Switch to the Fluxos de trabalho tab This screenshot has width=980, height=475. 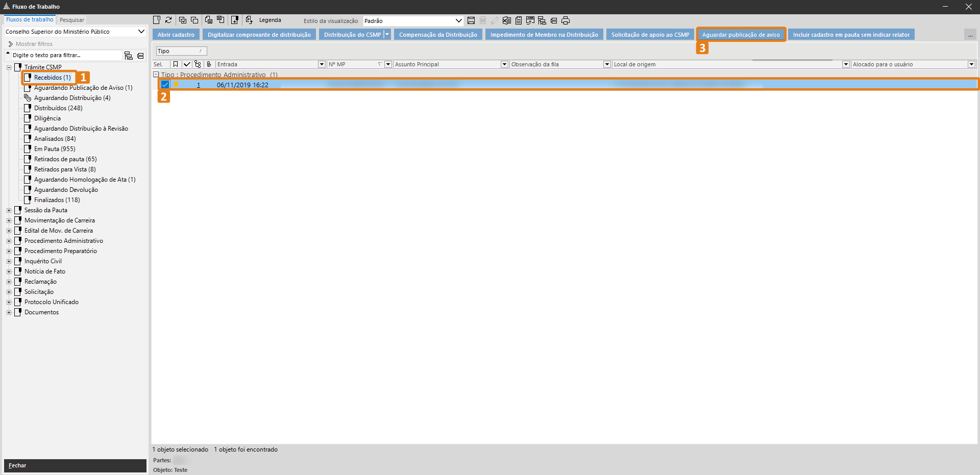pos(30,19)
